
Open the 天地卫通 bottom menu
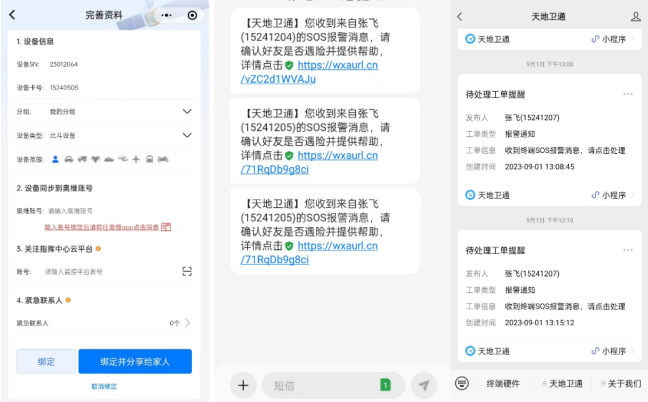point(563,384)
